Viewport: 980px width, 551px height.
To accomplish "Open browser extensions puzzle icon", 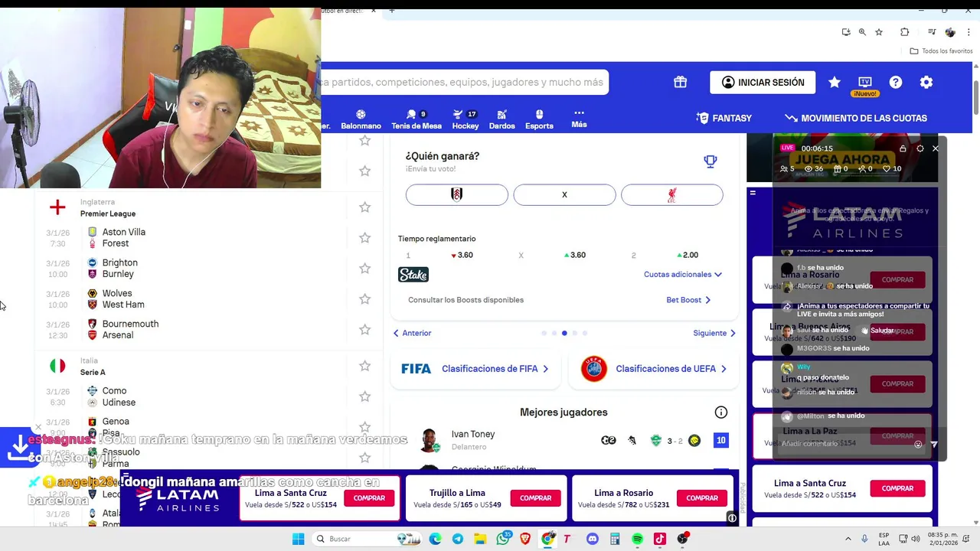I will [905, 32].
